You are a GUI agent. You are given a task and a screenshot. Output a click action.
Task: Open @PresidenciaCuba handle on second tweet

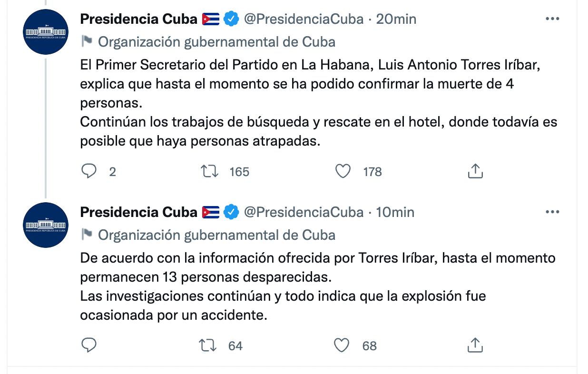point(304,212)
